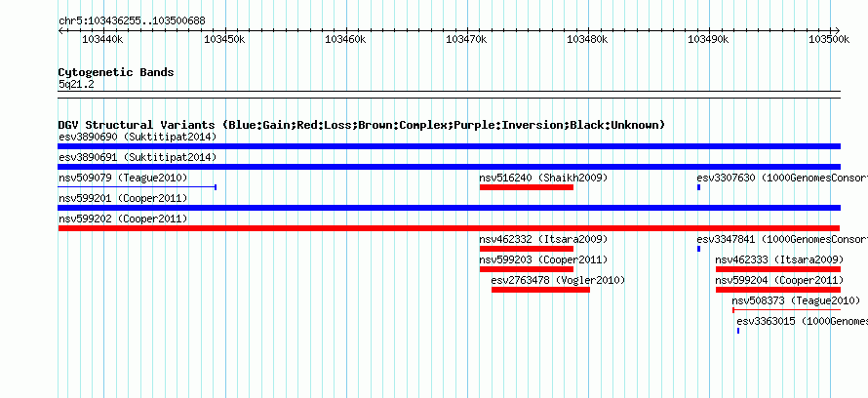Screen dimensions: 868x398
Task: Open the nsv599203 (Cooper2011) red bar
Action: pos(527,269)
